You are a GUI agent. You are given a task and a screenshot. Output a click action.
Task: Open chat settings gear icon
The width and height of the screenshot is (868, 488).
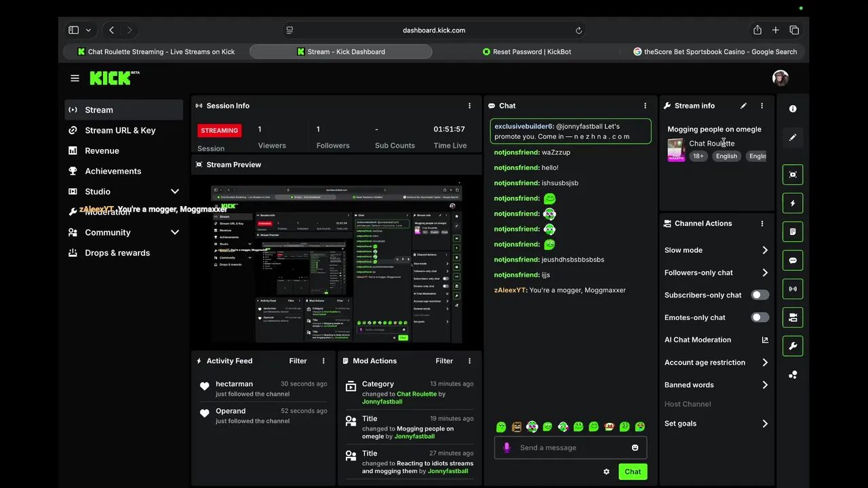(x=606, y=472)
